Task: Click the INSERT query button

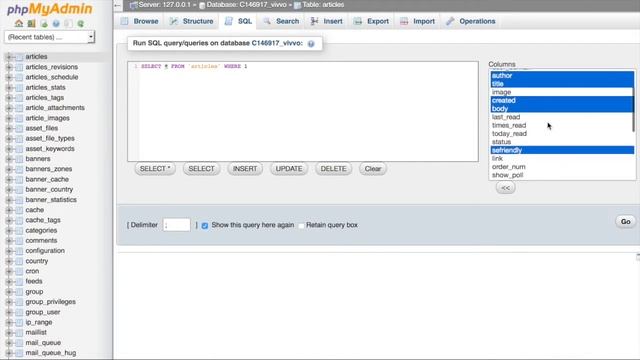Action: tap(245, 169)
